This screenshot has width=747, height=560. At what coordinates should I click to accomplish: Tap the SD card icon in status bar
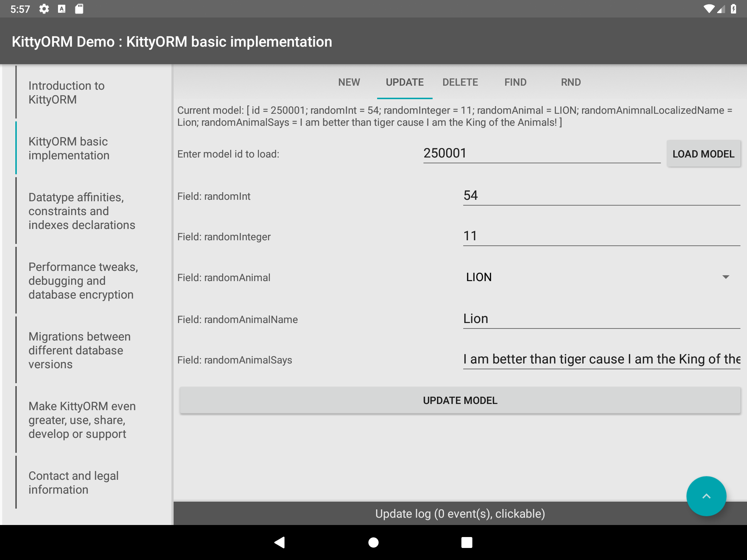(79, 9)
